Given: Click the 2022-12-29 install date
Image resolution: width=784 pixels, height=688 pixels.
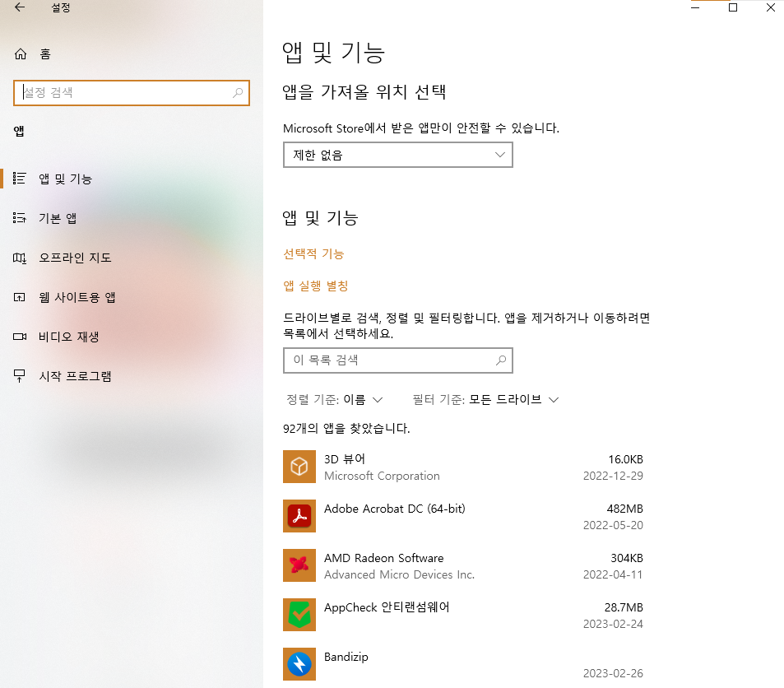Looking at the screenshot, I should (x=613, y=476).
